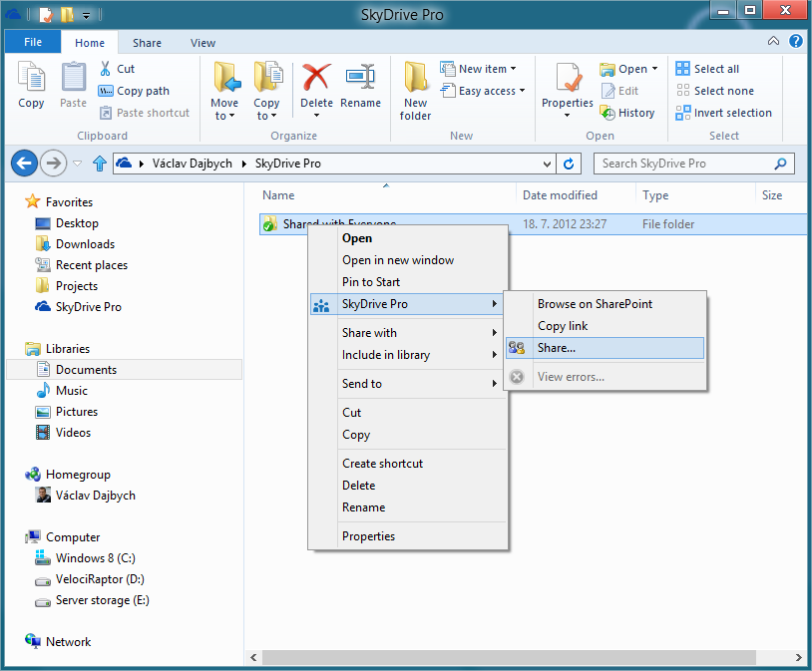Open the Homegroup node
The image size is (812, 671).
point(68,475)
